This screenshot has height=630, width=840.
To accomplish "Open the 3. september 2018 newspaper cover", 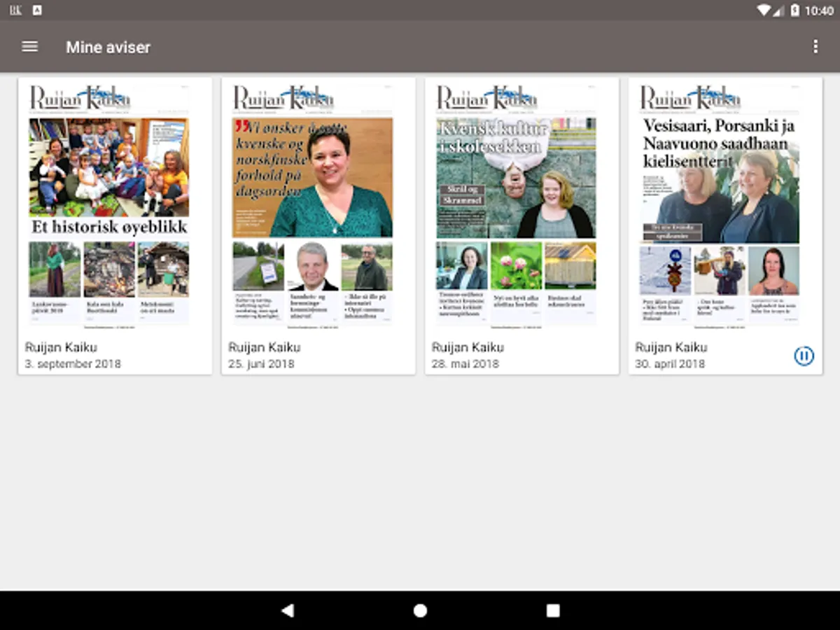I will click(109, 206).
